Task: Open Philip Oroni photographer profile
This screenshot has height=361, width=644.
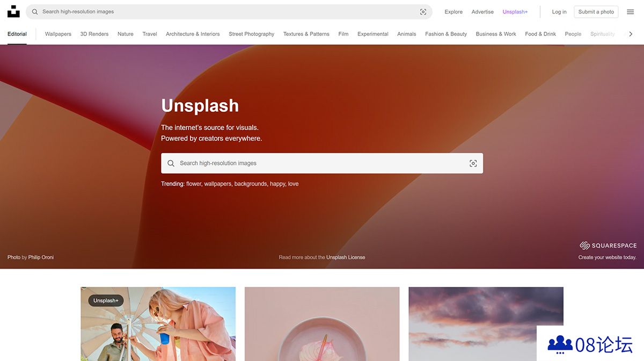Action: pyautogui.click(x=41, y=257)
